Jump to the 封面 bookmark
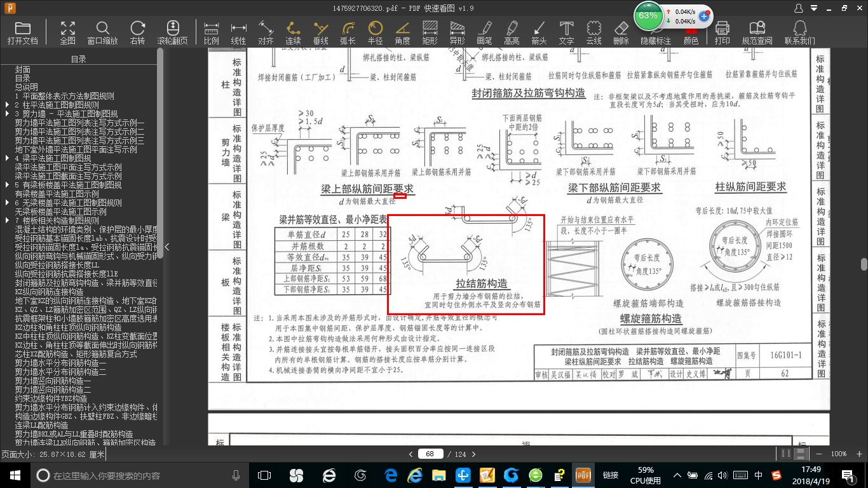 (23, 69)
